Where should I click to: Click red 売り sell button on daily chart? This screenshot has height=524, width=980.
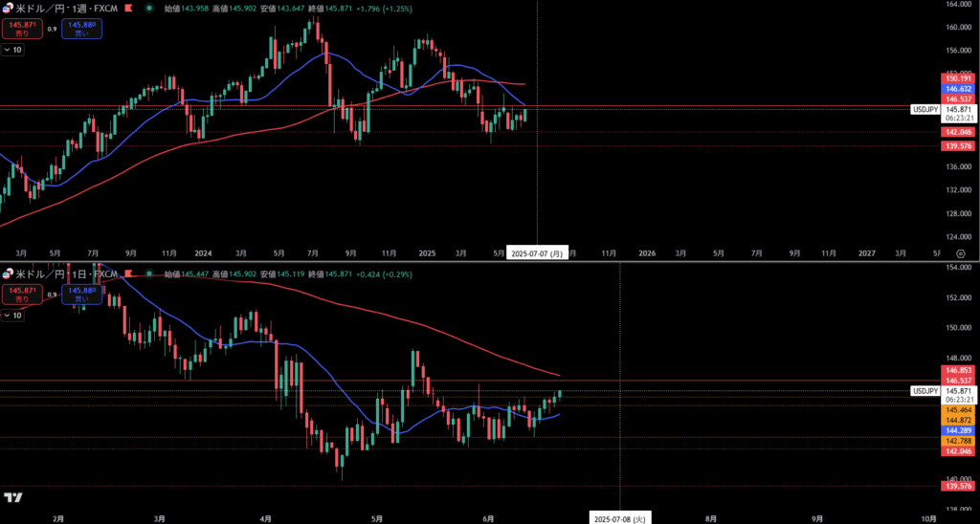22,295
